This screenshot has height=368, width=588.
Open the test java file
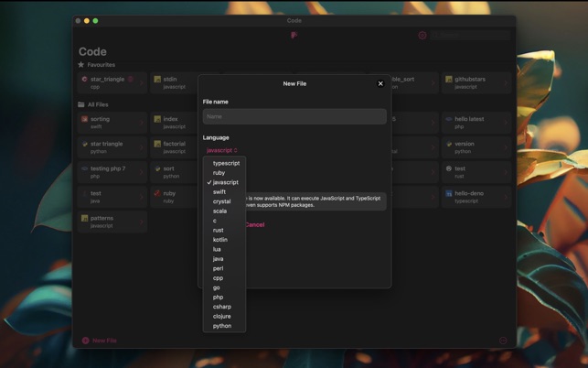tap(112, 197)
